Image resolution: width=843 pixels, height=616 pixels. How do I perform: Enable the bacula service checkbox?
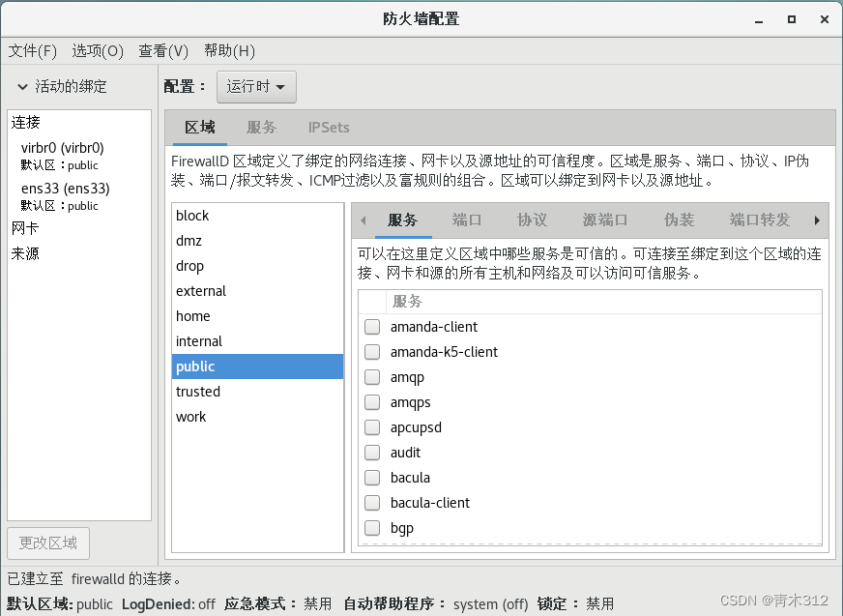pos(372,478)
